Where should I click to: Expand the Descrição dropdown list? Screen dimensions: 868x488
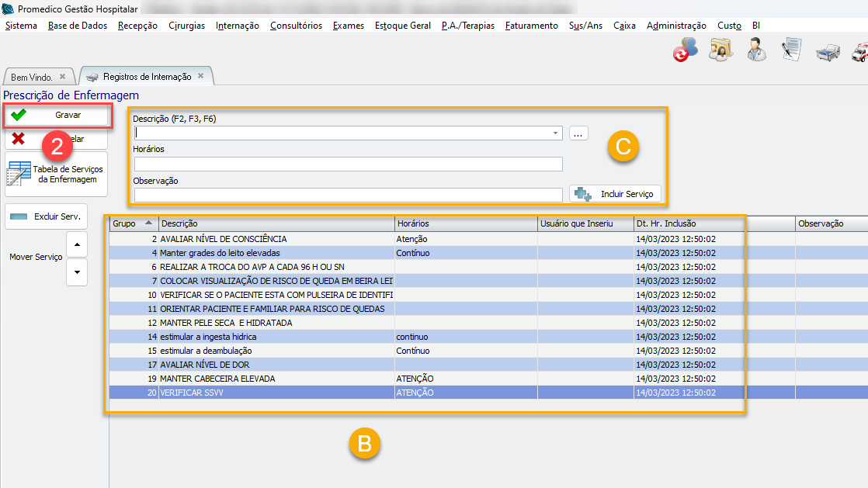coord(556,133)
